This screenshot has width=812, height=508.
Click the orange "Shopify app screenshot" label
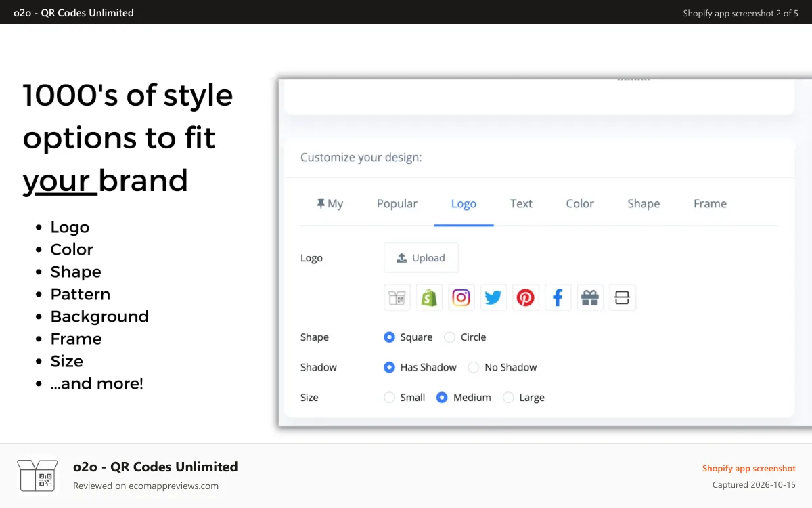pyautogui.click(x=749, y=468)
